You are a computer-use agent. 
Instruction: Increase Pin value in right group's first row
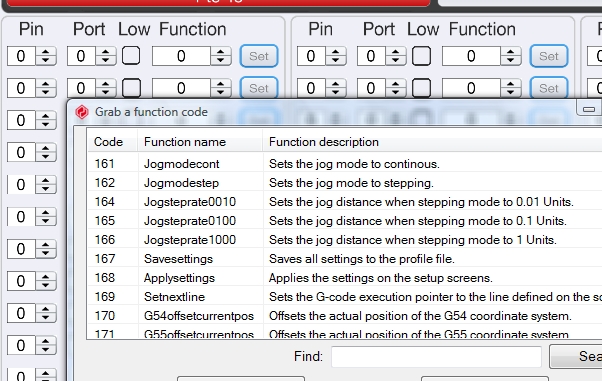(x=336, y=52)
